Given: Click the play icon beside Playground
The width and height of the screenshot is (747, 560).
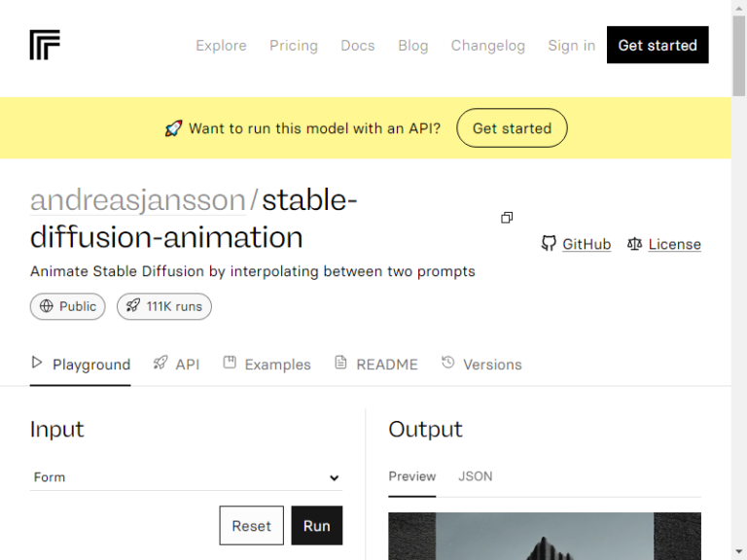Looking at the screenshot, I should (x=37, y=363).
